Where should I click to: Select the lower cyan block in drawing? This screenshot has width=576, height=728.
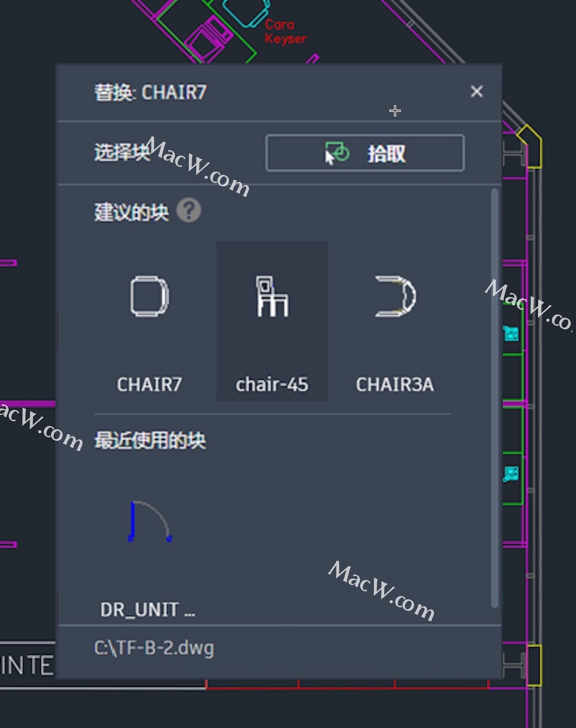[511, 474]
